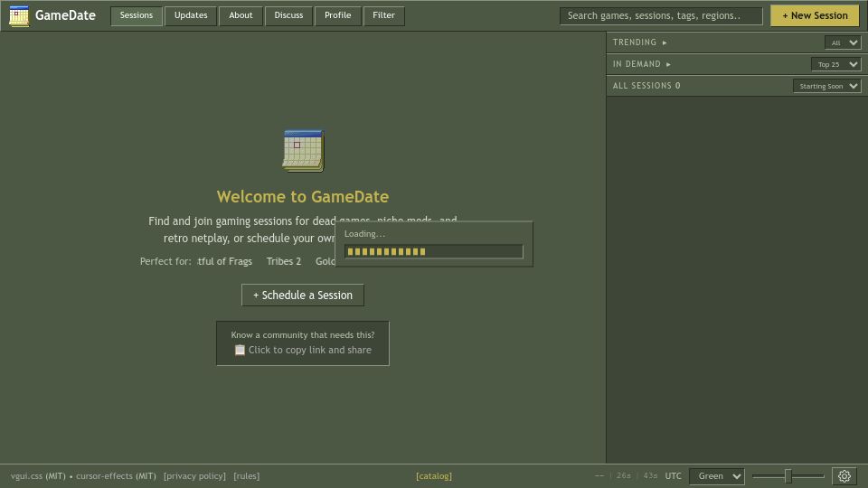Open the Filter tab
The height and width of the screenshot is (488, 868).
click(383, 15)
